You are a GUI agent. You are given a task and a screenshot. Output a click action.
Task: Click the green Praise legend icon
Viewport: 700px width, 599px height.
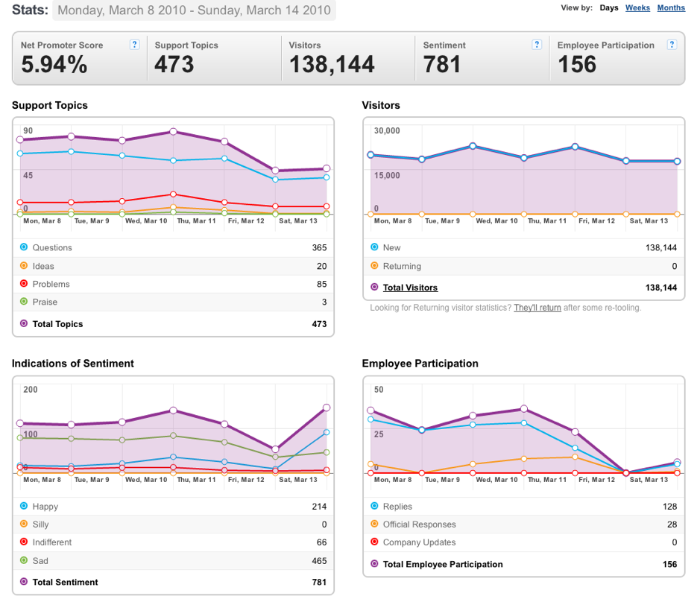pyautogui.click(x=24, y=302)
